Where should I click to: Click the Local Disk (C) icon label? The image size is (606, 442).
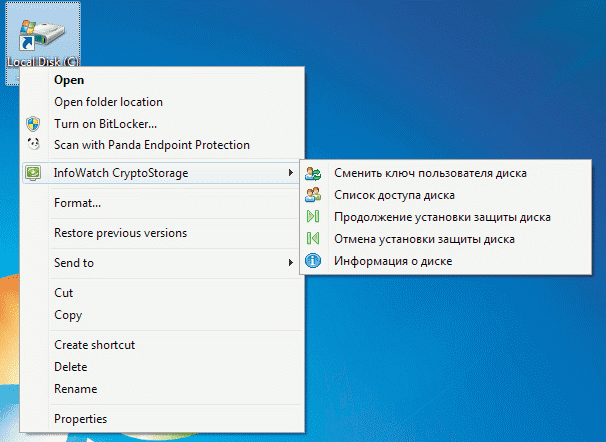pyautogui.click(x=43, y=62)
